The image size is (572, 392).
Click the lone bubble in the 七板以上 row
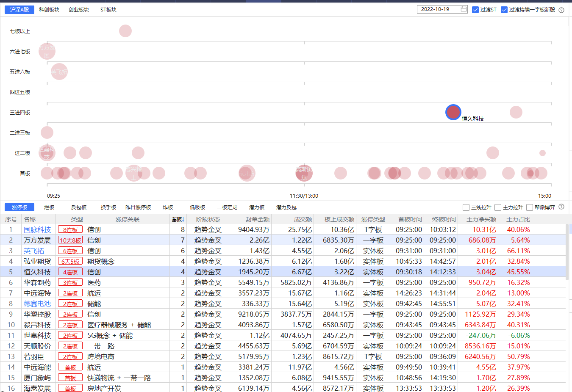125,31
